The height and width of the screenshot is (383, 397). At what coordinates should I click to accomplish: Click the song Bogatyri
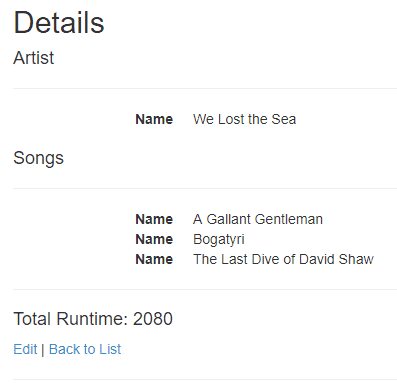[219, 239]
